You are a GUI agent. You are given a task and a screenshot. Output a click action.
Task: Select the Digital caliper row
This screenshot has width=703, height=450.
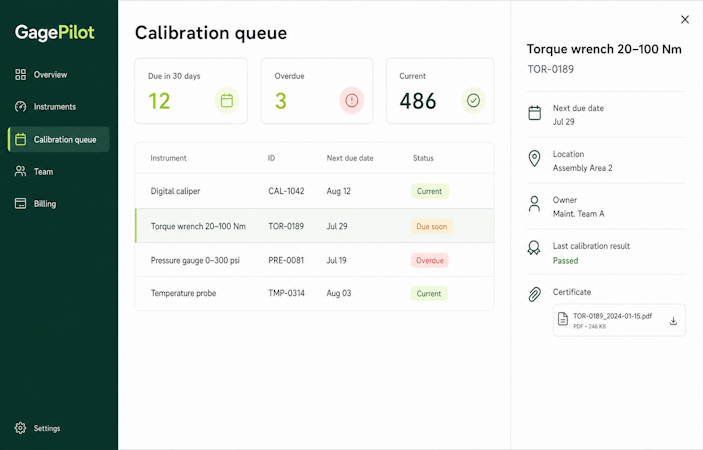(315, 191)
